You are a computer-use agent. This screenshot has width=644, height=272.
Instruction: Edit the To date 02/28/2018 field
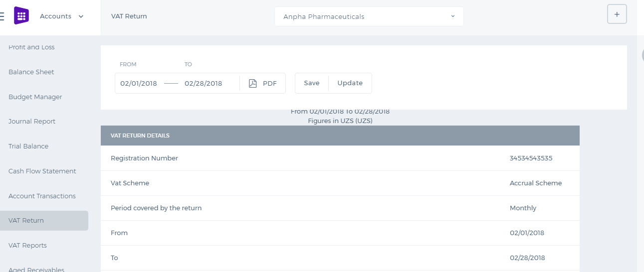point(204,83)
